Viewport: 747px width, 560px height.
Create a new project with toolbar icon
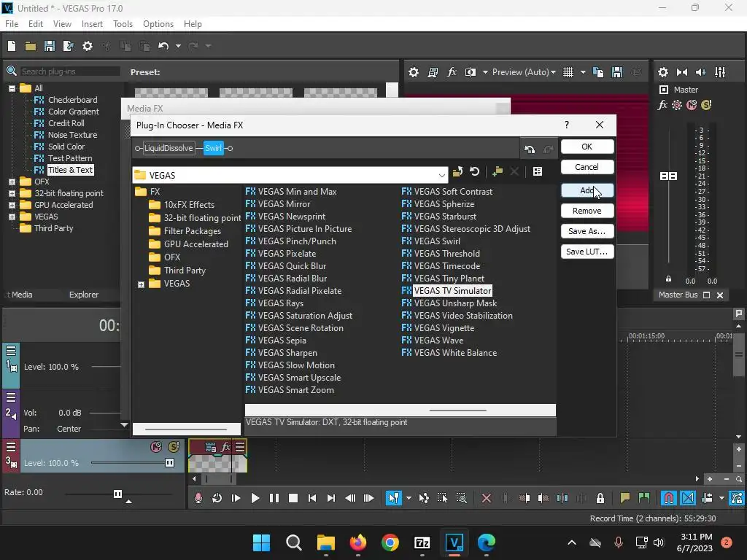12,46
